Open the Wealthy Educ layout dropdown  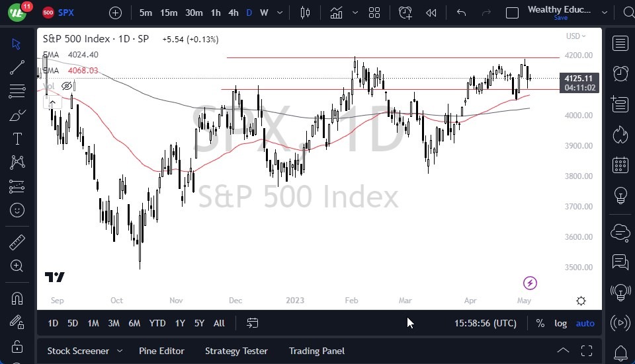point(605,13)
